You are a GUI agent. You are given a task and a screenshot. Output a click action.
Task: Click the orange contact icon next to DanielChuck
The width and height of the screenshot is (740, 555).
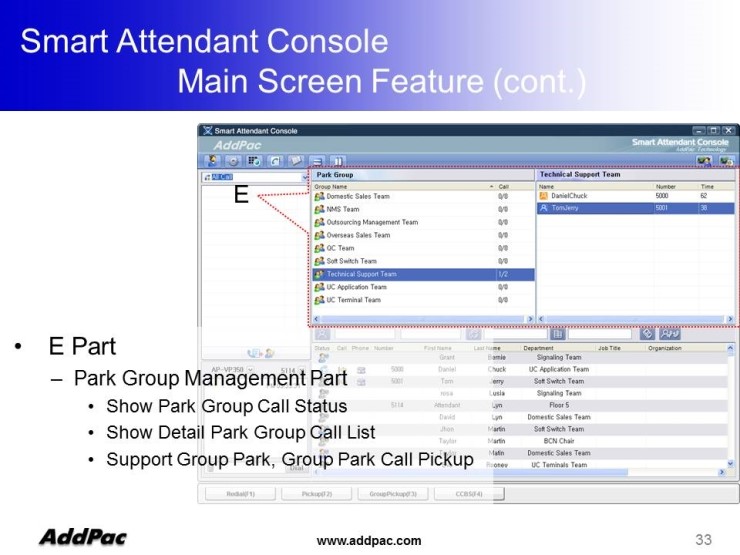[543, 195]
